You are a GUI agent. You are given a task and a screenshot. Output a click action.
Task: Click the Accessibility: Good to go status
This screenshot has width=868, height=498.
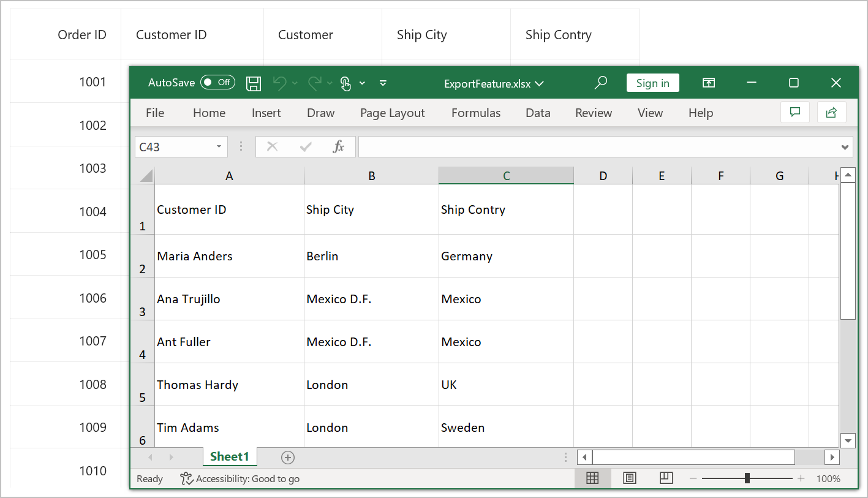click(x=240, y=479)
